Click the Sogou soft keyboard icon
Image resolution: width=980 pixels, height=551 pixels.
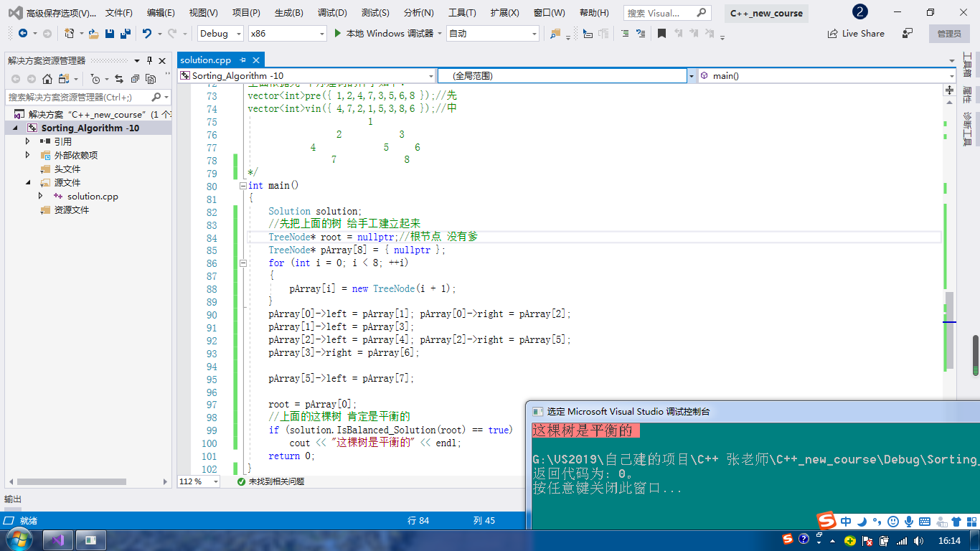(x=925, y=522)
